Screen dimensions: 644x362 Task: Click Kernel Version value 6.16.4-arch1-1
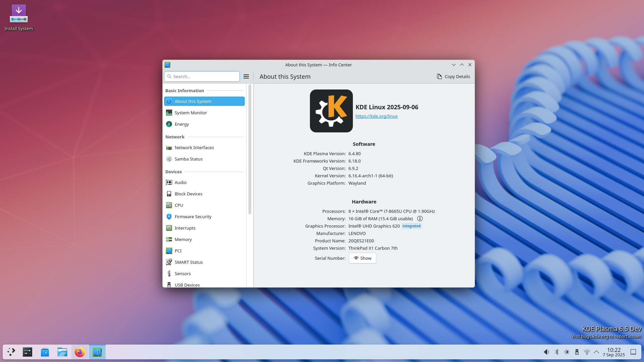click(371, 176)
